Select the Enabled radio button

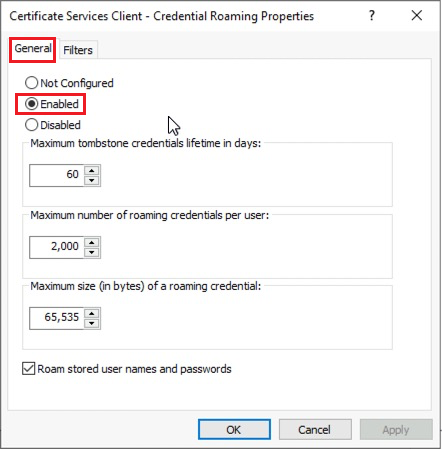pyautogui.click(x=31, y=104)
